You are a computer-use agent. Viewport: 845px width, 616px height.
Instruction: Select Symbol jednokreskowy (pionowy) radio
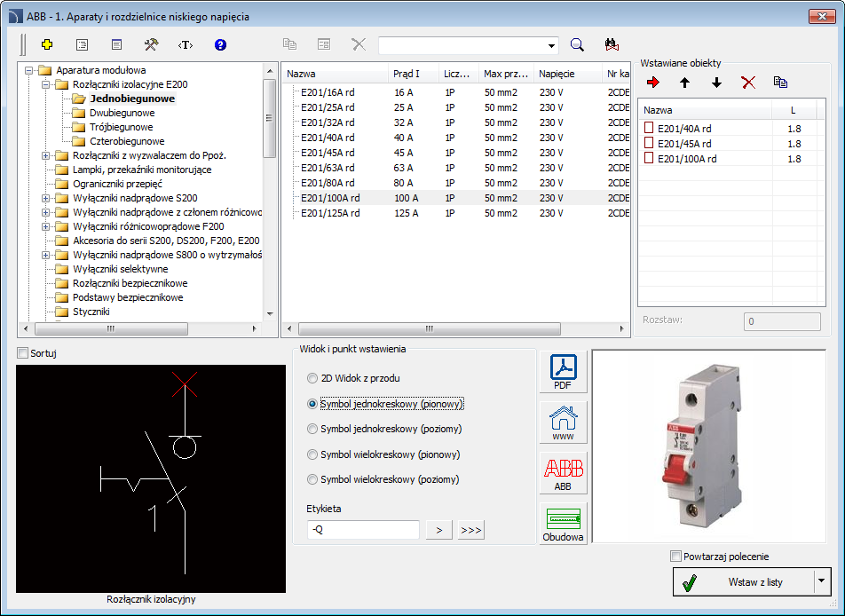[312, 404]
